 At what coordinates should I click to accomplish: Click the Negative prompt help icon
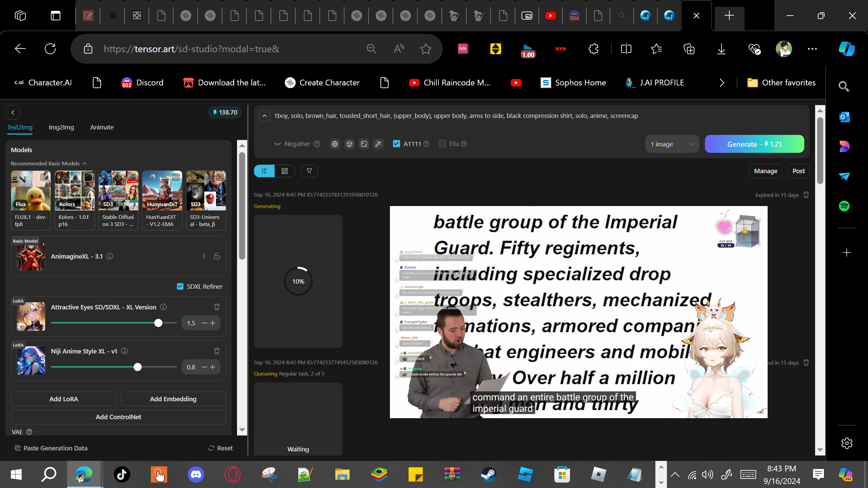[x=317, y=144]
